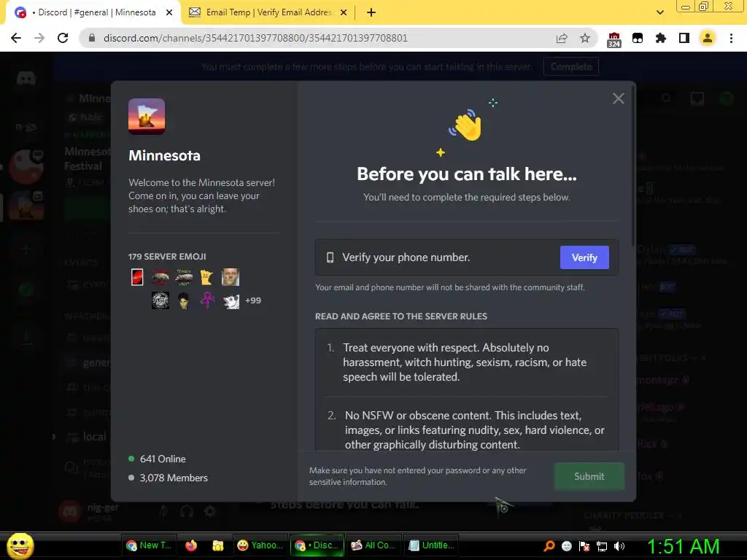This screenshot has height=560, width=747.
Task: Open the Yahoo taskbar window
Action: tap(260, 545)
